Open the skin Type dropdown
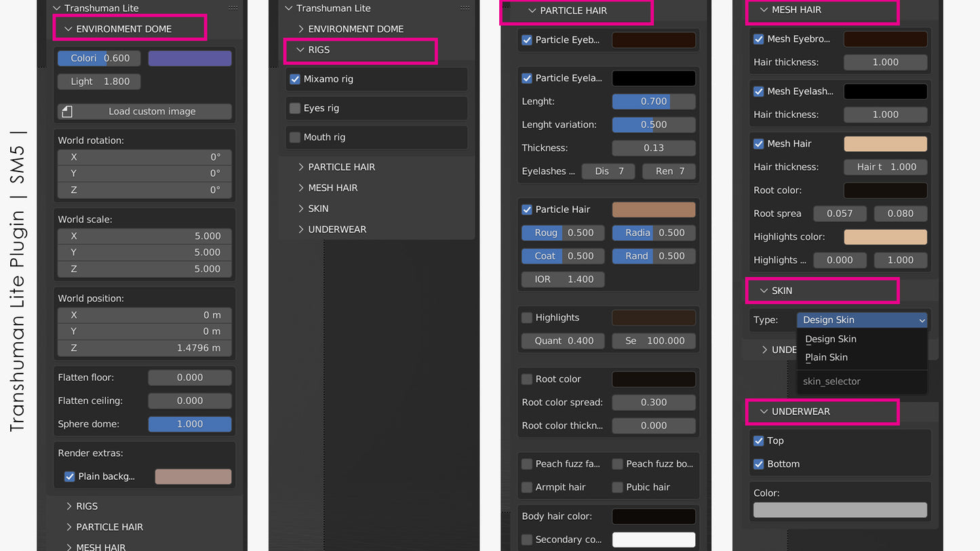Viewport: 980px width, 551px height. [862, 320]
